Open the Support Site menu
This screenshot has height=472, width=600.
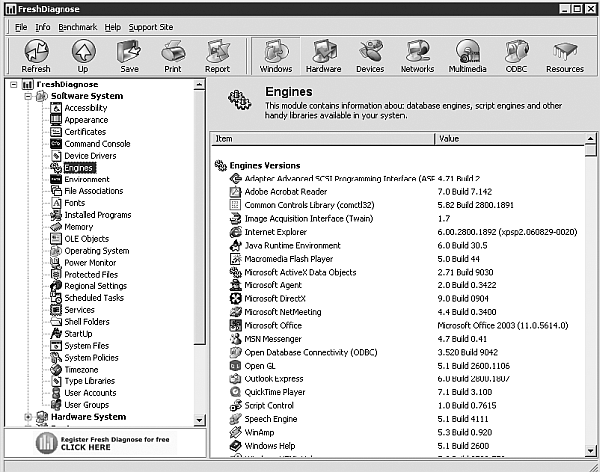point(151,27)
